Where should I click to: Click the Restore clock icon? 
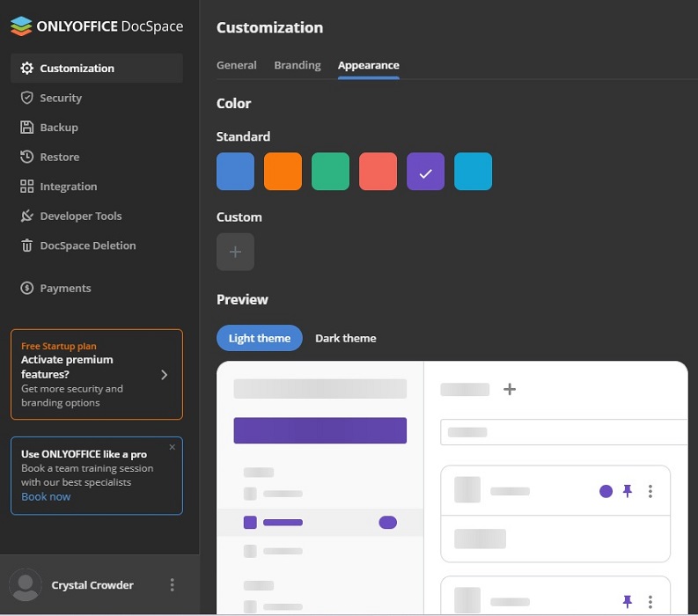26,157
